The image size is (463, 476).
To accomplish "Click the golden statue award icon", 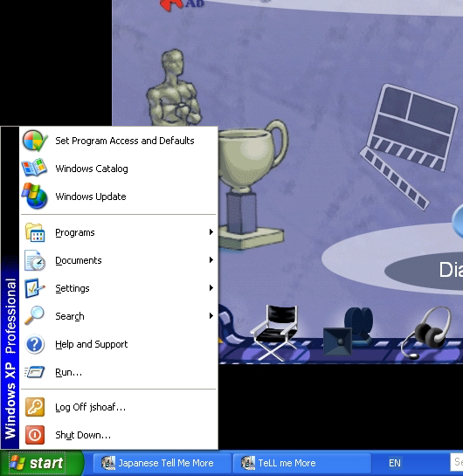I will pos(174,87).
